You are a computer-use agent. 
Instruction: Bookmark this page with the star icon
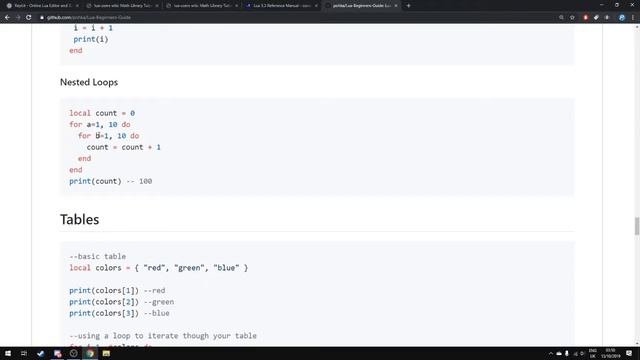click(x=572, y=18)
